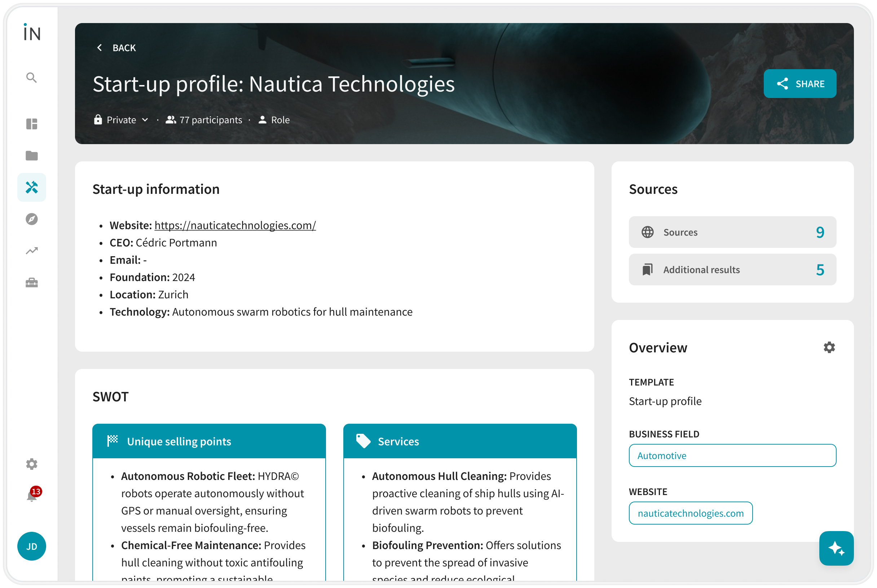Image resolution: width=877 pixels, height=588 pixels.
Task: Click the Automotive business field tag
Action: 732,456
